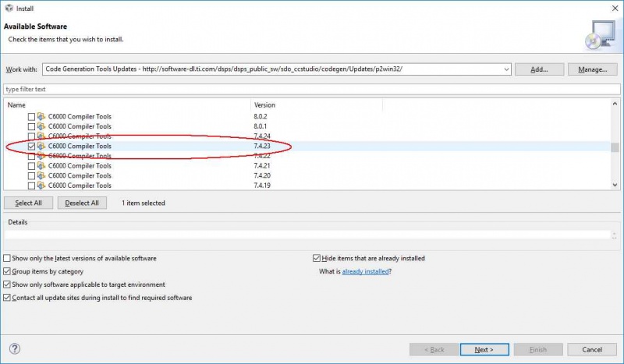The width and height of the screenshot is (624, 364).
Task: Click the feature icon of C6000 Compiler Tools 7.4.23
Action: 41,146
